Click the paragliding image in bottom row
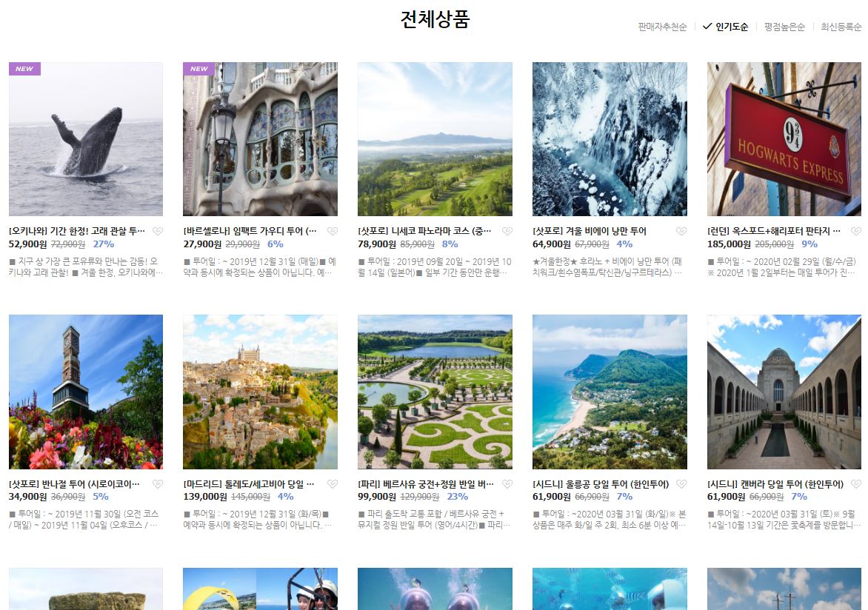 pos(260,589)
